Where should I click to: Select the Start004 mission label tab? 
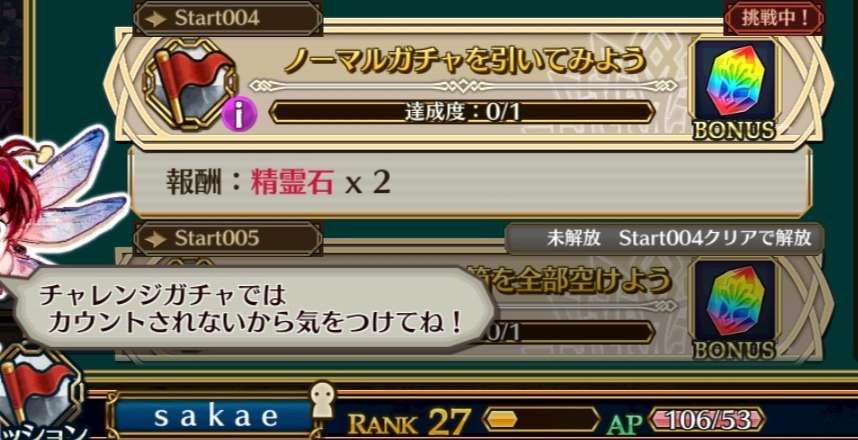[x=228, y=18]
